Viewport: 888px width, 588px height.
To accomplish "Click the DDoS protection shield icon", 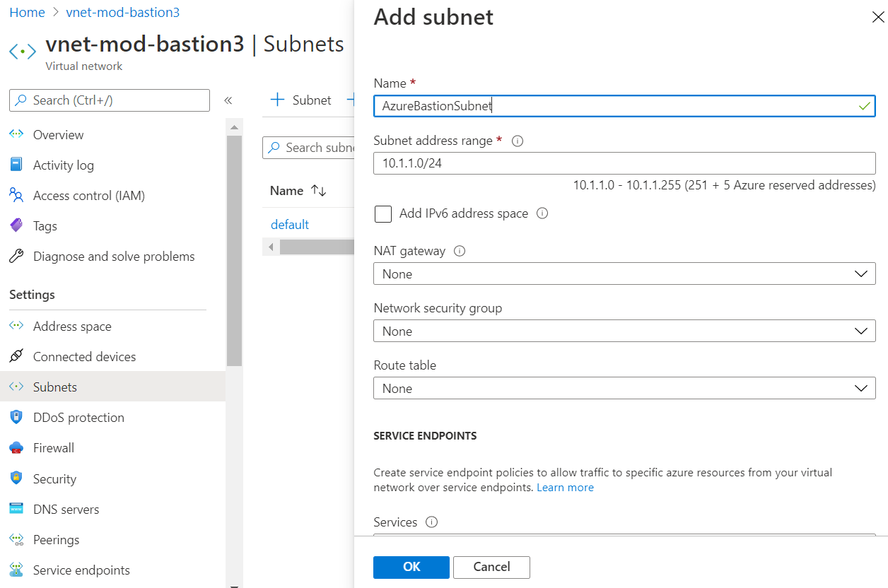I will [x=16, y=417].
